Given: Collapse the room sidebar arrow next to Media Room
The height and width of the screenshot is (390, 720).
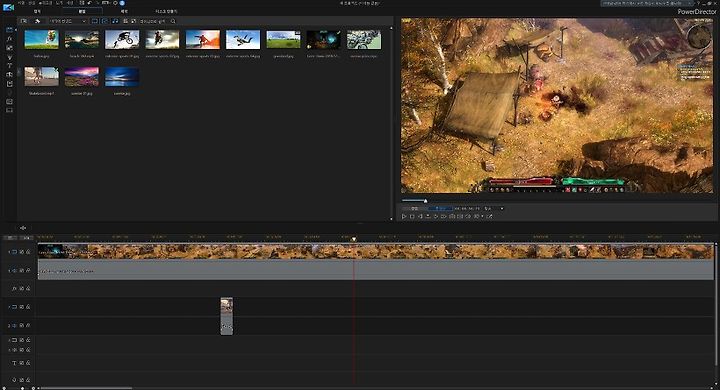Looking at the screenshot, I should pyautogui.click(x=16, y=29).
